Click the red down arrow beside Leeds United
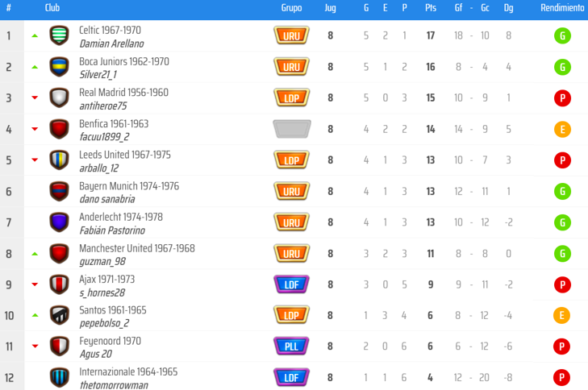This screenshot has width=588, height=390. 35,160
